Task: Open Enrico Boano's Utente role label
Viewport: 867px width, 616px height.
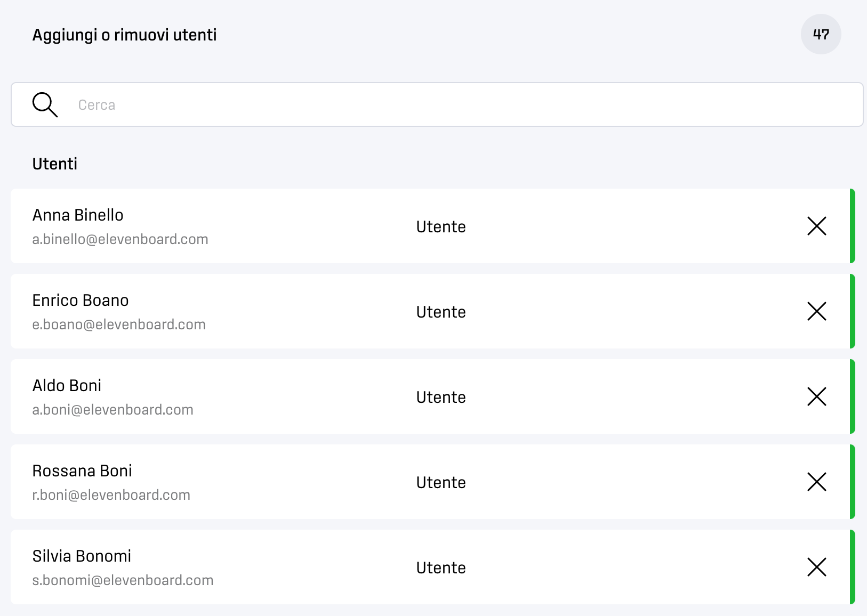Action: (x=441, y=312)
